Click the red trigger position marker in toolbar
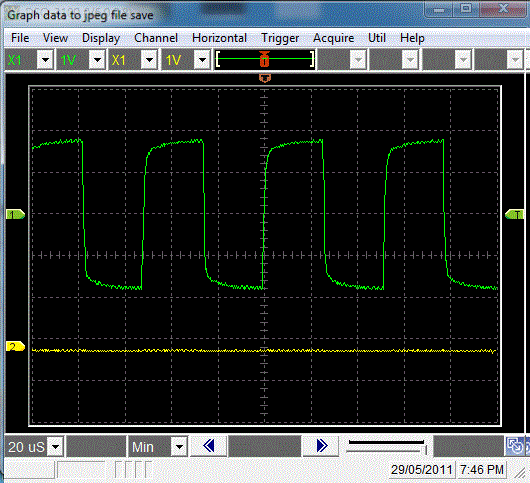This screenshot has height=483, width=530. (264, 59)
